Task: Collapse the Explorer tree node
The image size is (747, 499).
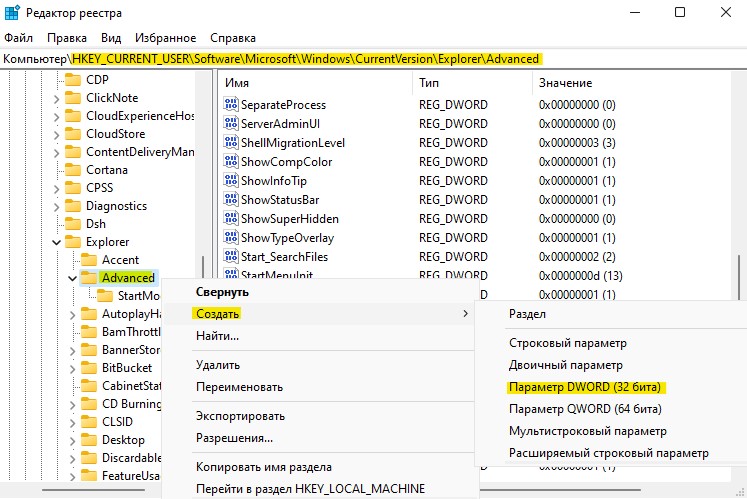Action: tap(56, 243)
